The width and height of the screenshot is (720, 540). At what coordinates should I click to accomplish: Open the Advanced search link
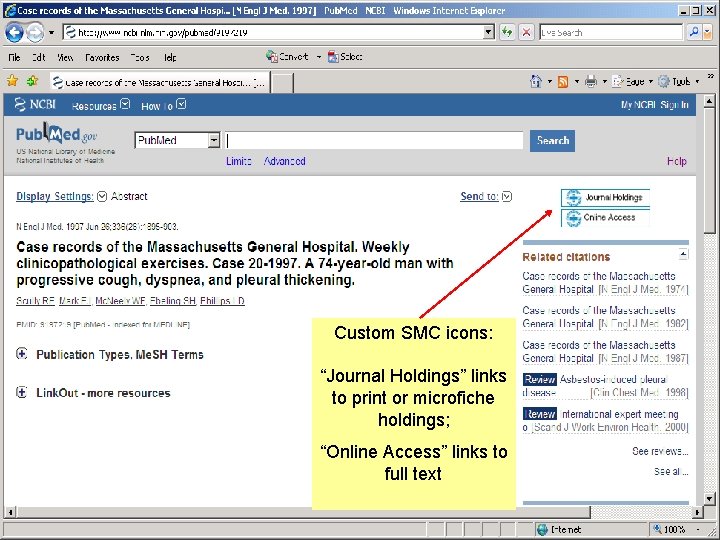click(x=285, y=161)
